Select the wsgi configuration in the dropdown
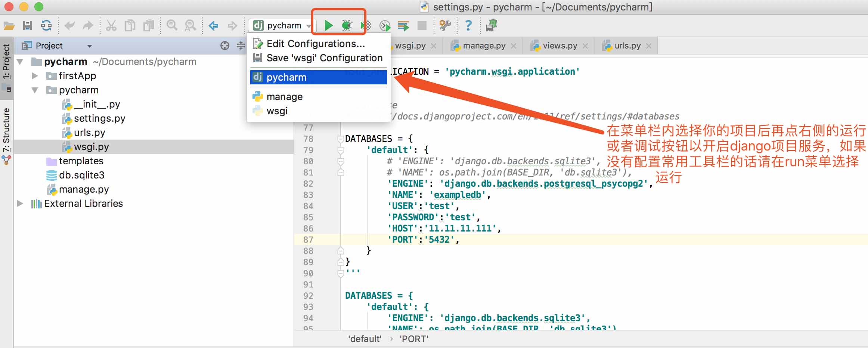 point(319,111)
